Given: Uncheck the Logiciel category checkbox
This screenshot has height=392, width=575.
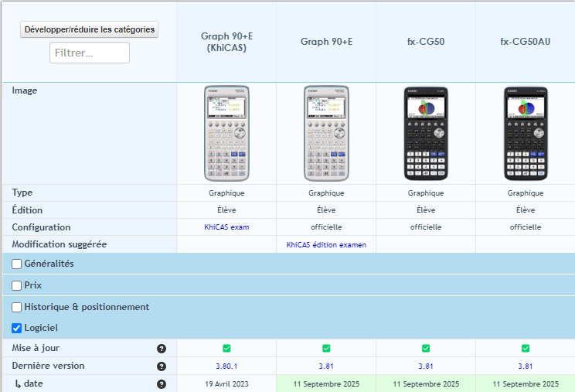Looking at the screenshot, I should click(x=16, y=328).
